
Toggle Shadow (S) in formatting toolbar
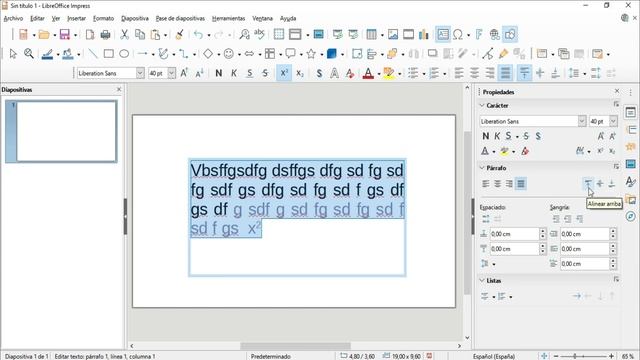pyautogui.click(x=319, y=73)
